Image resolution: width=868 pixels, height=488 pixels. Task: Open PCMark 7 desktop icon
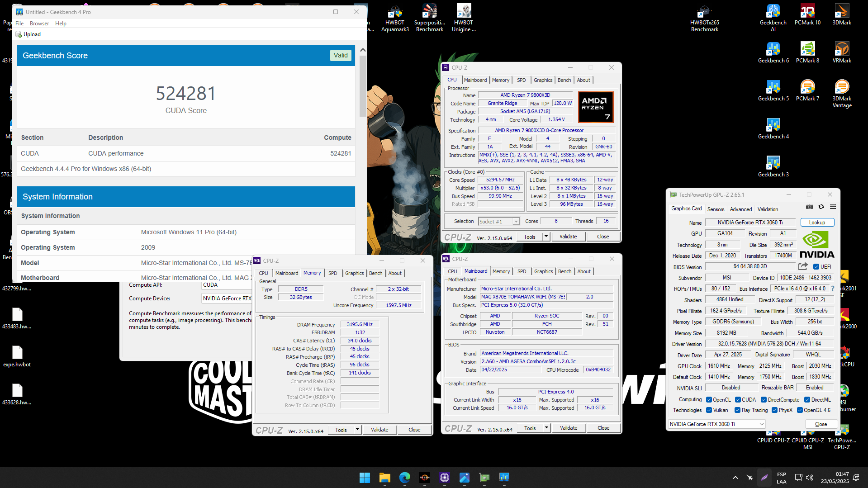pos(807,90)
